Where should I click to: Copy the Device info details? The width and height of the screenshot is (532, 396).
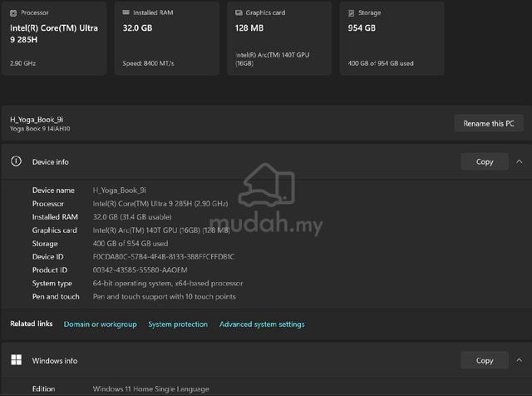point(485,161)
